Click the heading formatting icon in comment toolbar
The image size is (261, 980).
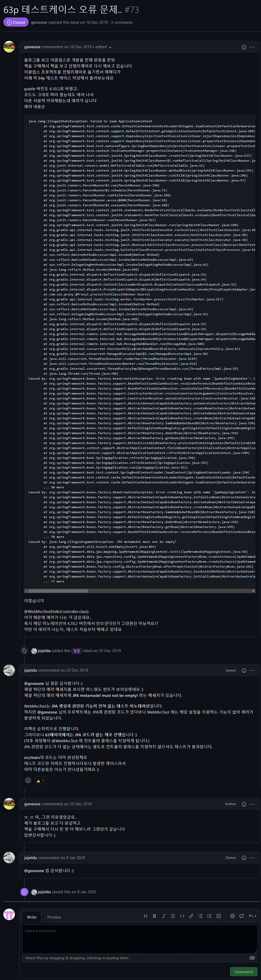coord(145,916)
